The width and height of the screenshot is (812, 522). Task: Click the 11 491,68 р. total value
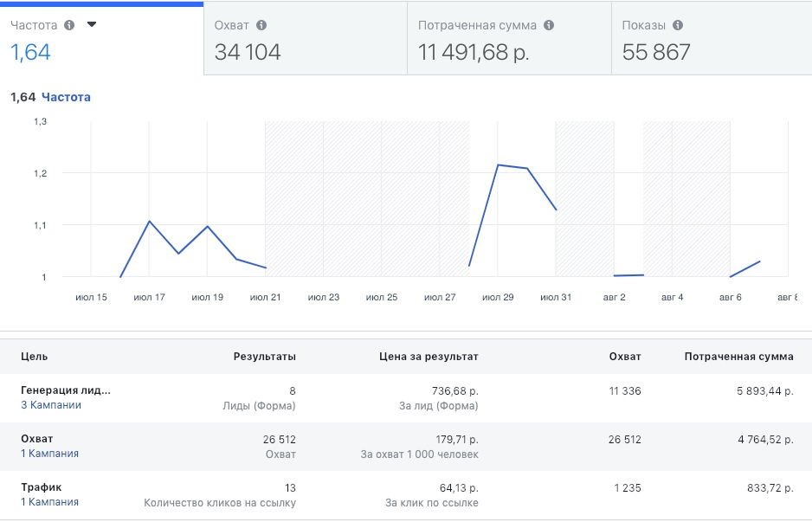474,52
